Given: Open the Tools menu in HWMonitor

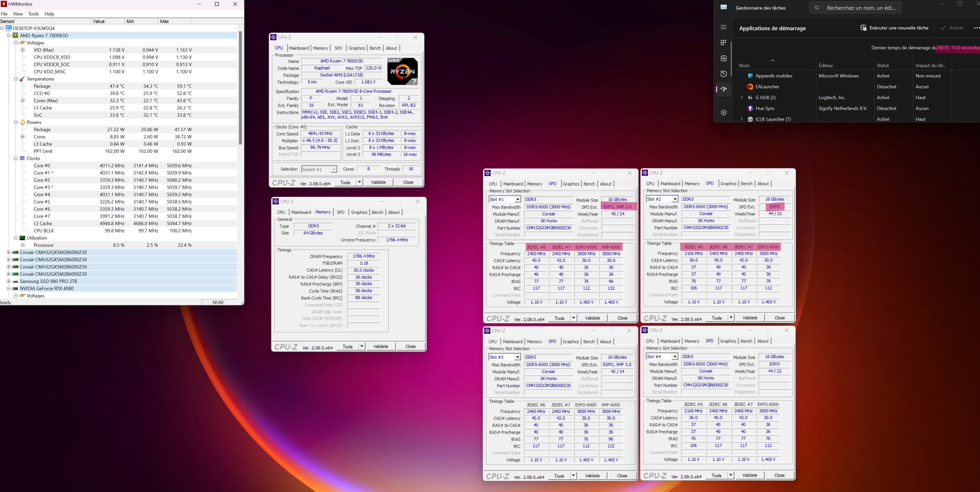Looking at the screenshot, I should point(34,14).
